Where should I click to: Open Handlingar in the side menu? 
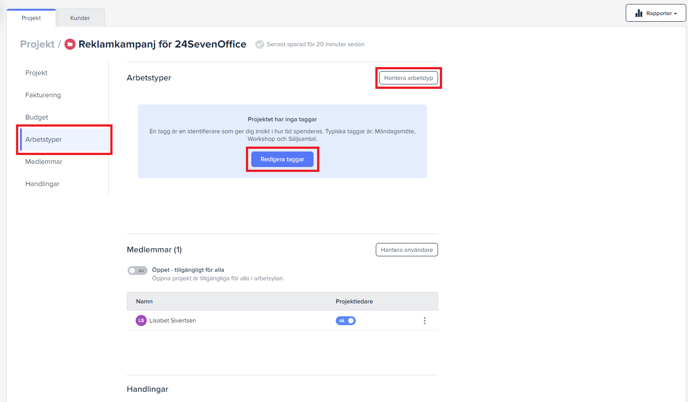[42, 184]
